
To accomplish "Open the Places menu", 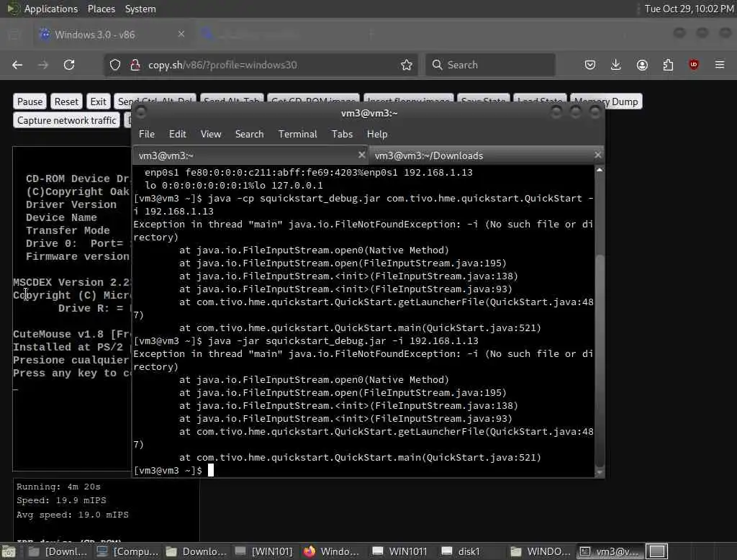I will pos(101,9).
